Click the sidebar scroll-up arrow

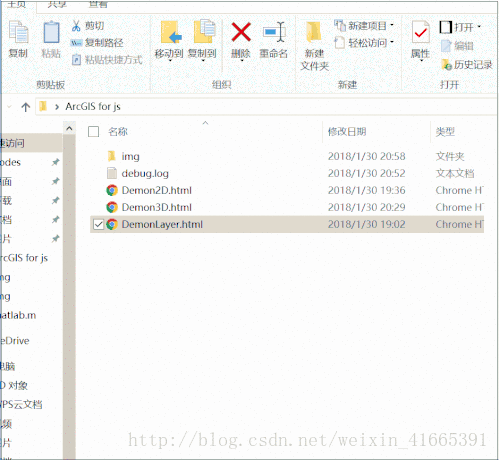pyautogui.click(x=69, y=128)
